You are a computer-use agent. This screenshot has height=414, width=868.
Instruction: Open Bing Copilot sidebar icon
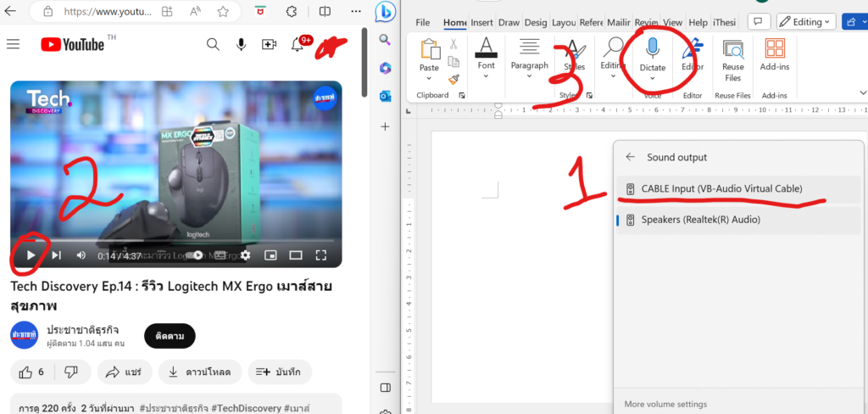pyautogui.click(x=386, y=12)
